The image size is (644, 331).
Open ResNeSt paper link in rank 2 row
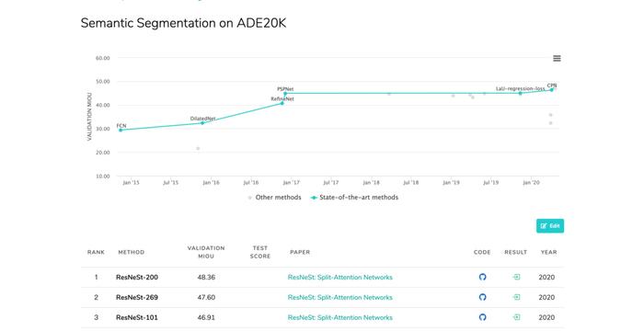pyautogui.click(x=340, y=297)
